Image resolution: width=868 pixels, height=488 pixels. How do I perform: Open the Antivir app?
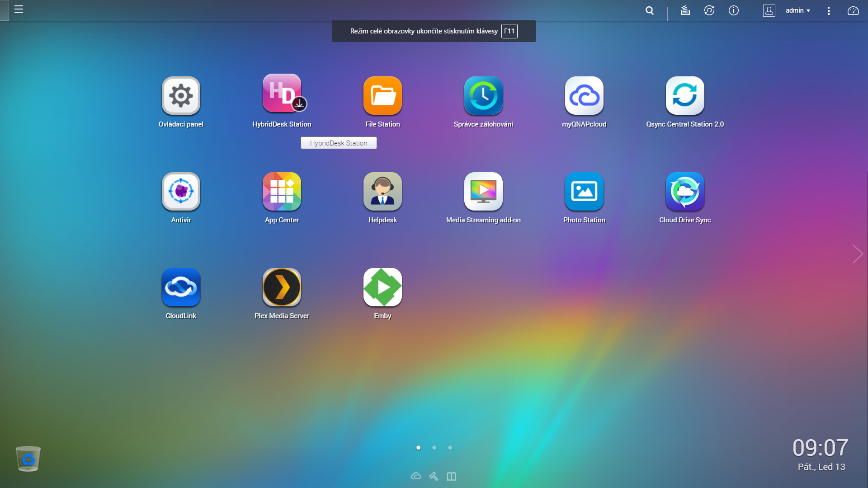click(181, 192)
